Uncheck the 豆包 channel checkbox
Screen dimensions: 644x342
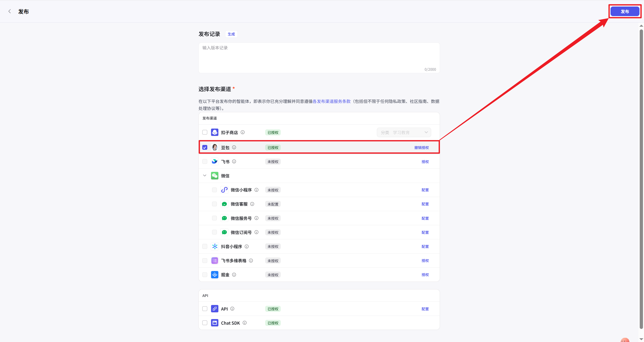[205, 147]
